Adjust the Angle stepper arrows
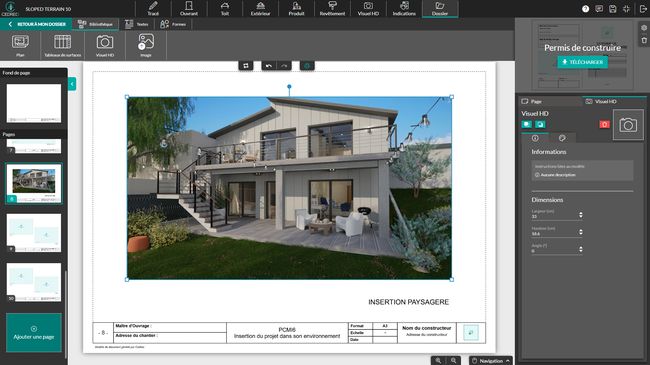 coord(581,249)
